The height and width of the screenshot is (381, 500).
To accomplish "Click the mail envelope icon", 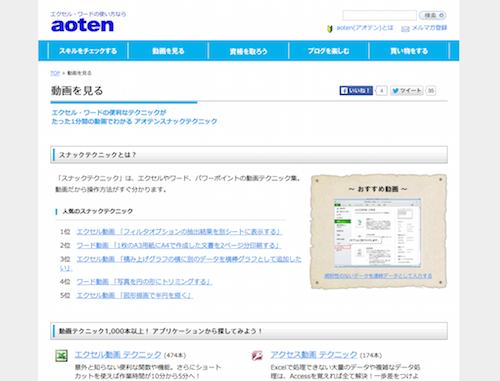I will click(x=405, y=29).
